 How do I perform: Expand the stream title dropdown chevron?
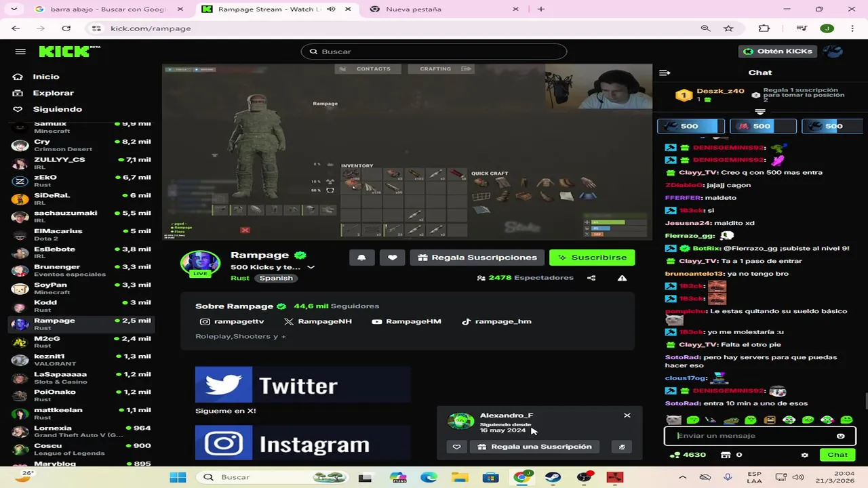click(x=311, y=268)
